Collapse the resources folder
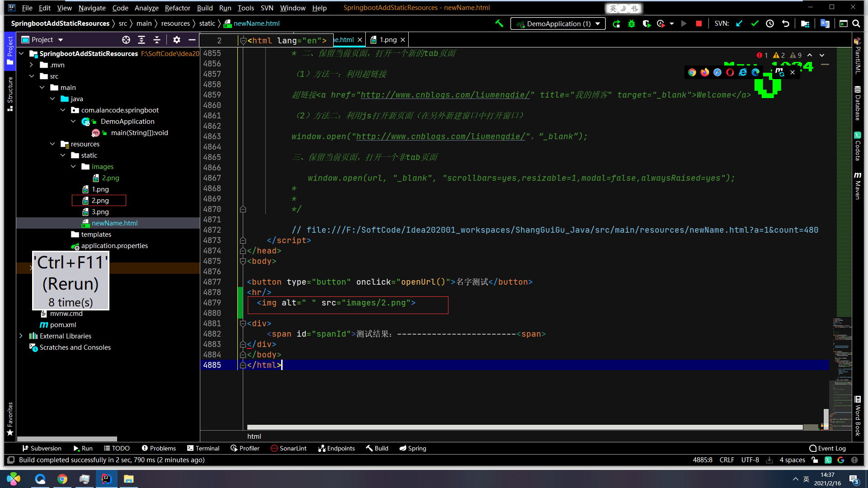The height and width of the screenshot is (488, 868). tap(52, 144)
